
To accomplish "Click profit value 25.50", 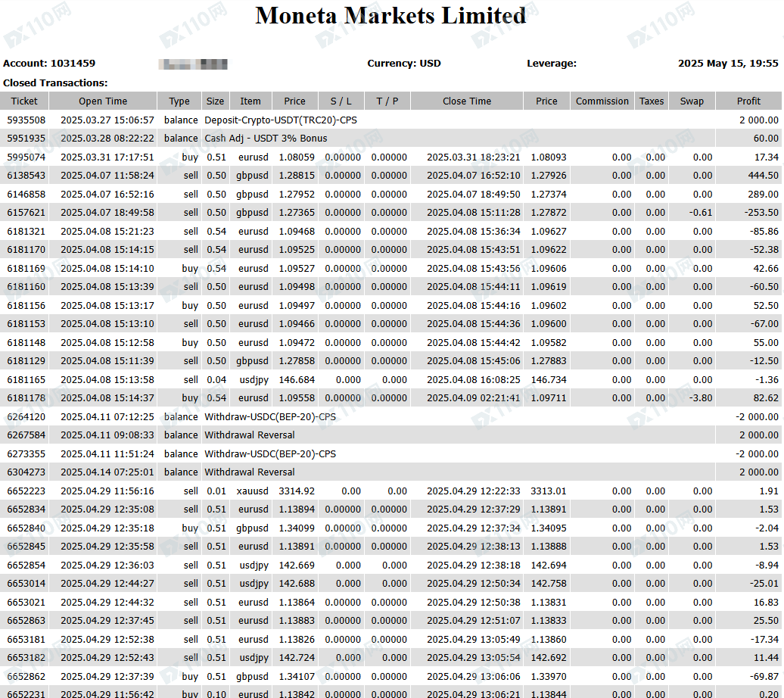I will pyautogui.click(x=766, y=620).
